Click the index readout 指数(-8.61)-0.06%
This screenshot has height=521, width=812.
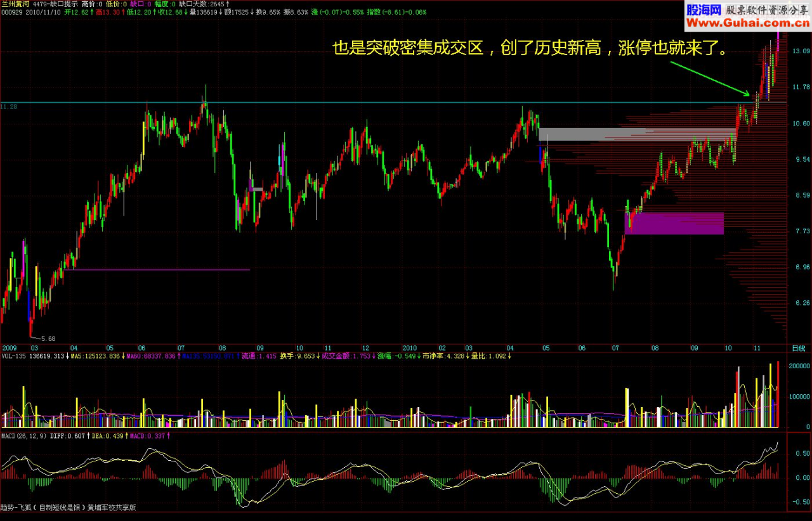pyautogui.click(x=395, y=12)
